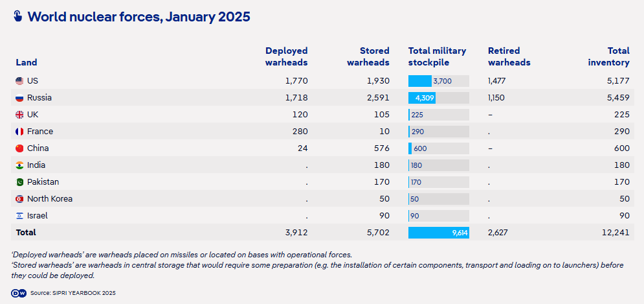The height and width of the screenshot is (304, 644).
Task: Click the Total inventory column header
Action: coord(609,56)
